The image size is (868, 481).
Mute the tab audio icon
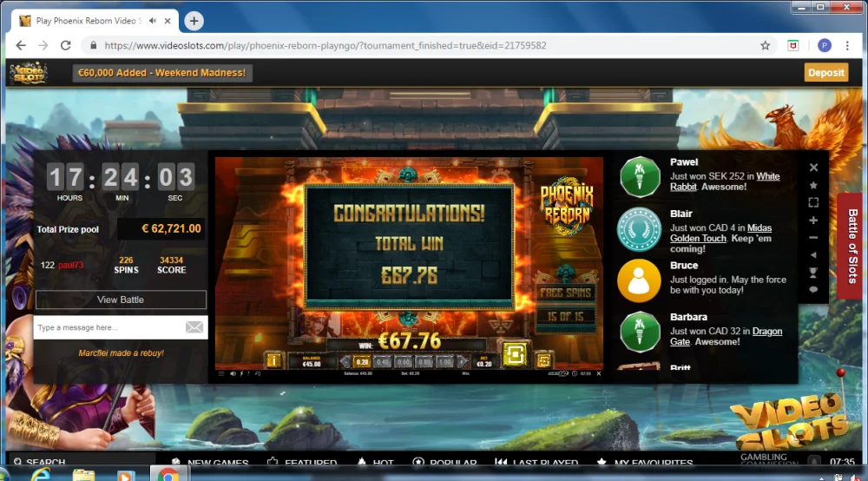(x=153, y=21)
